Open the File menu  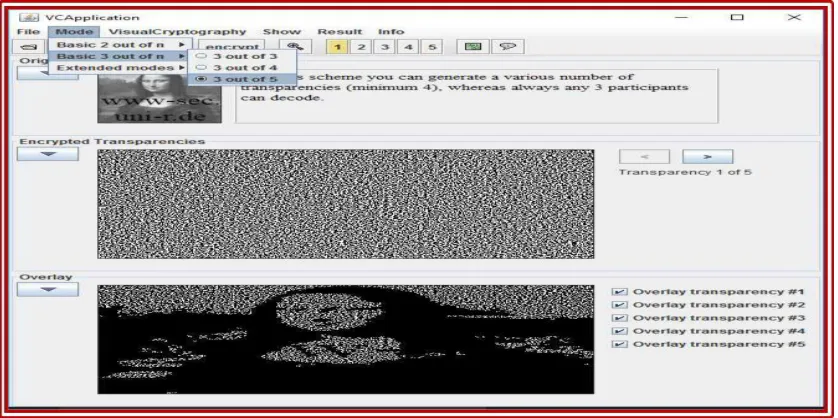pos(28,32)
